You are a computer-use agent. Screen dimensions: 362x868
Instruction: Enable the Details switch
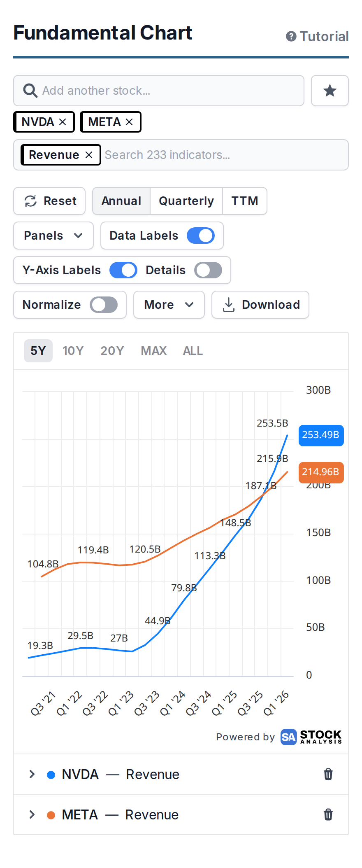tap(208, 270)
